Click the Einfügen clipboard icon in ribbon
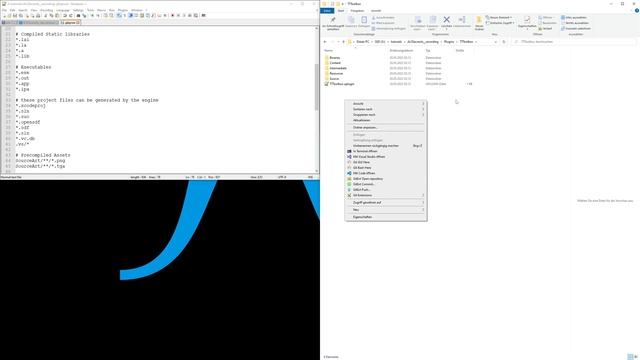This screenshot has height=360, width=640. tap(364, 20)
